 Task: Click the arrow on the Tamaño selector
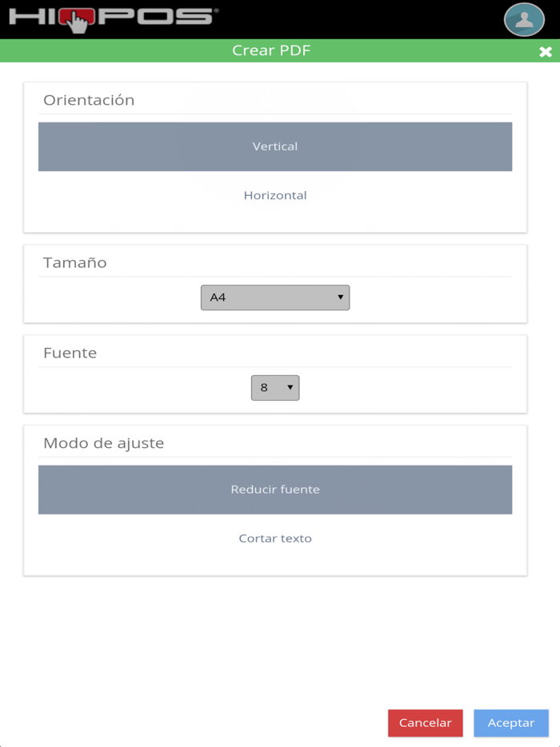(341, 297)
